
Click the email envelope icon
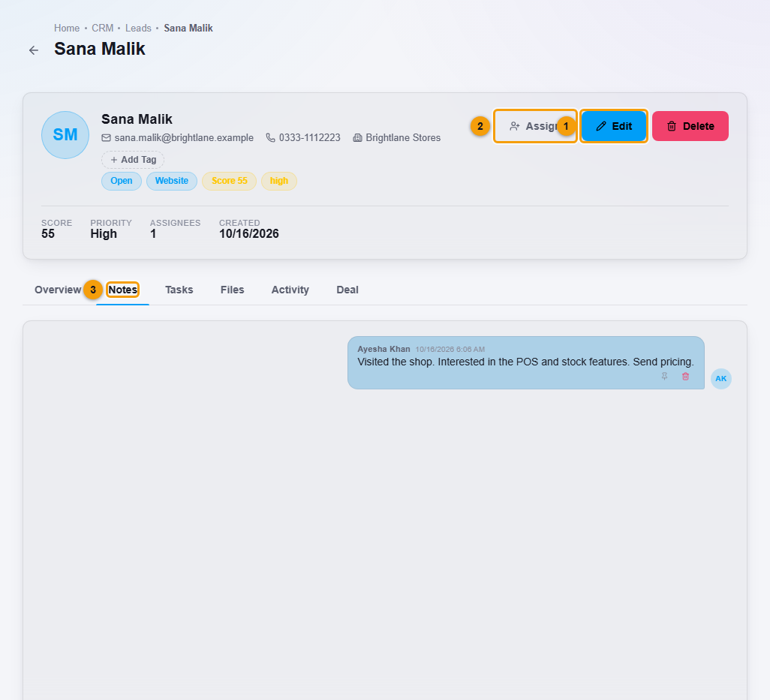(x=106, y=138)
